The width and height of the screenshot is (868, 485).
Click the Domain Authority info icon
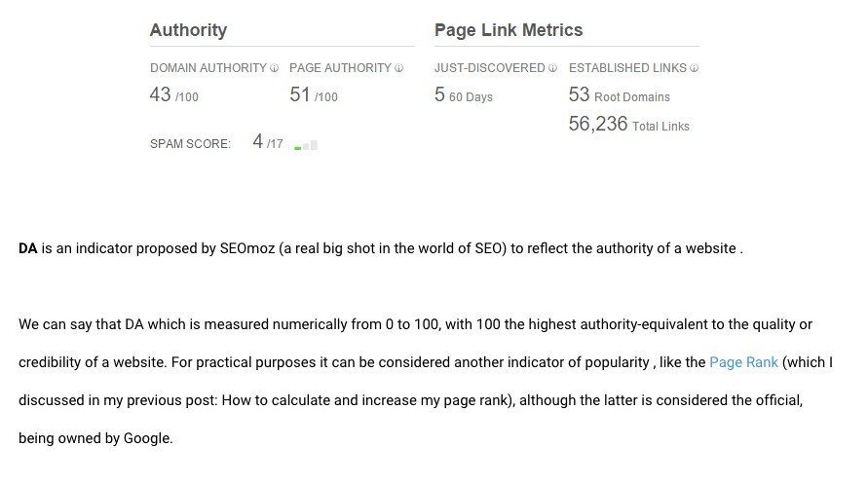[274, 68]
